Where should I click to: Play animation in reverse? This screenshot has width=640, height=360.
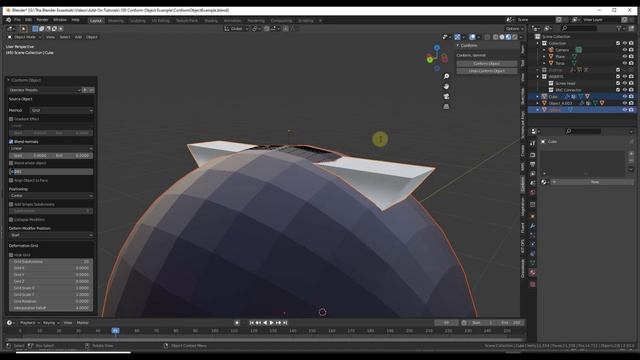tap(265, 323)
